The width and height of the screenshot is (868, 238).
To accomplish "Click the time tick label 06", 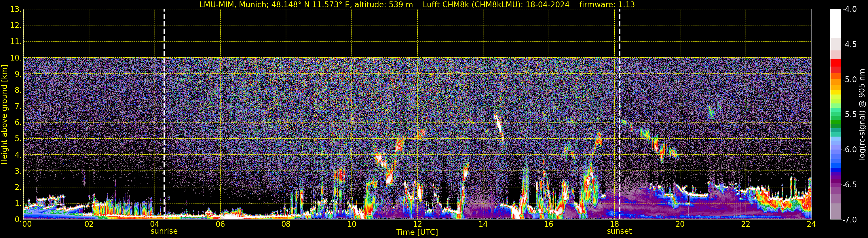I will (220, 224).
